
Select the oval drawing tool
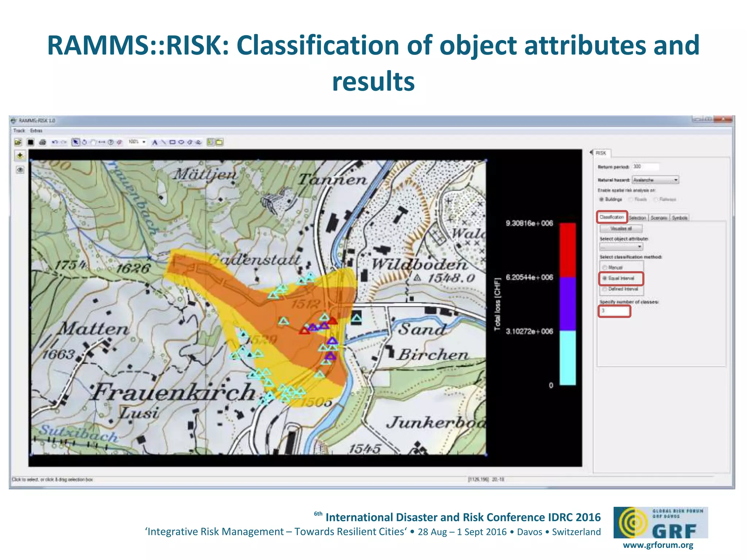tap(181, 142)
